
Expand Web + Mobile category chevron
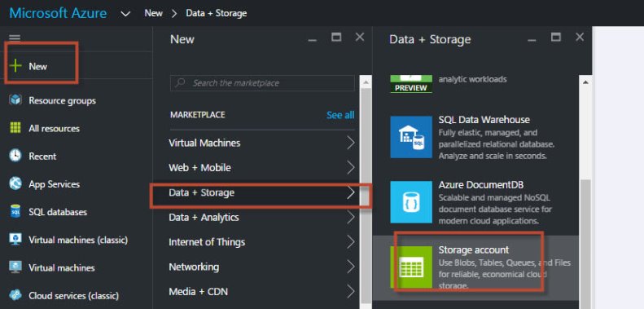coord(350,167)
